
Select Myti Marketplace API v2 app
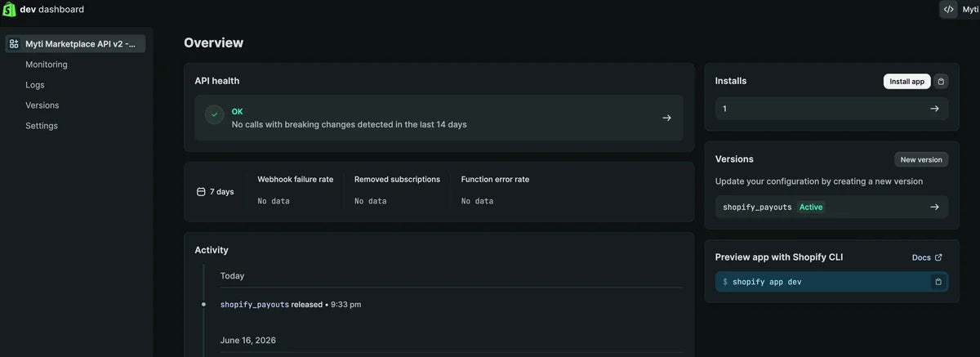click(x=76, y=44)
